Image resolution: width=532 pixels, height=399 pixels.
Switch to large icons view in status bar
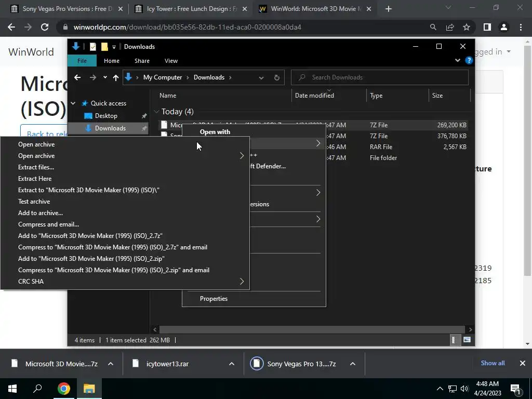(467, 340)
